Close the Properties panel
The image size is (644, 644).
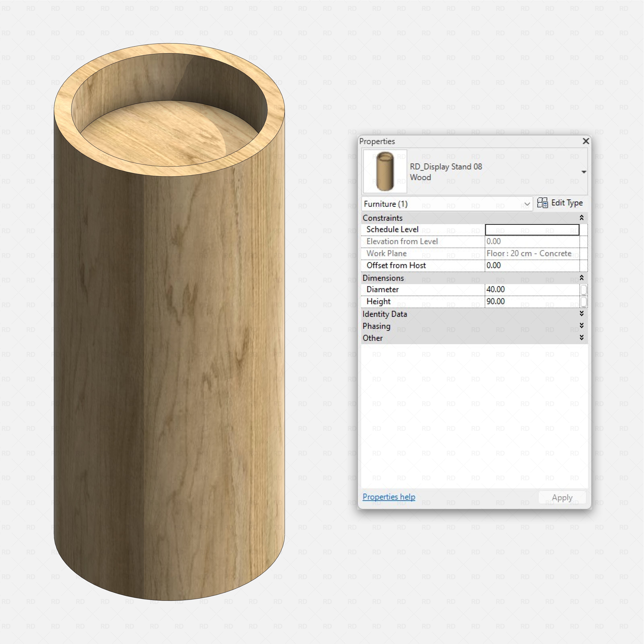point(586,141)
